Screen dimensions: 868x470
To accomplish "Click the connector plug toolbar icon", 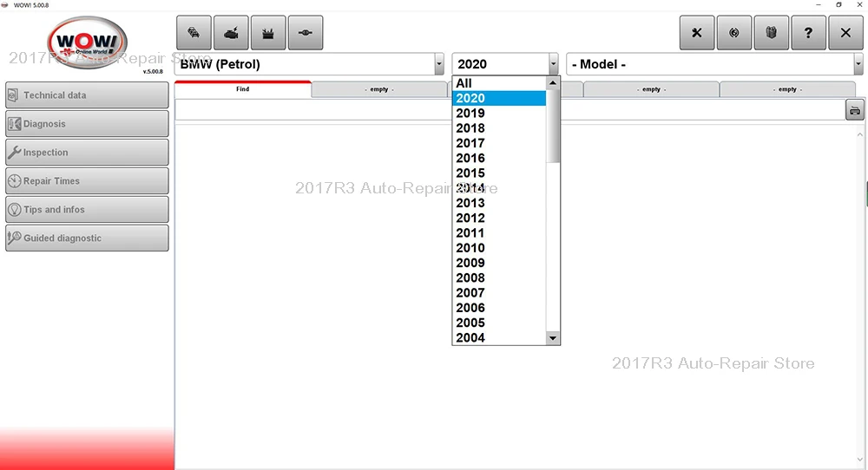I will click(x=306, y=33).
